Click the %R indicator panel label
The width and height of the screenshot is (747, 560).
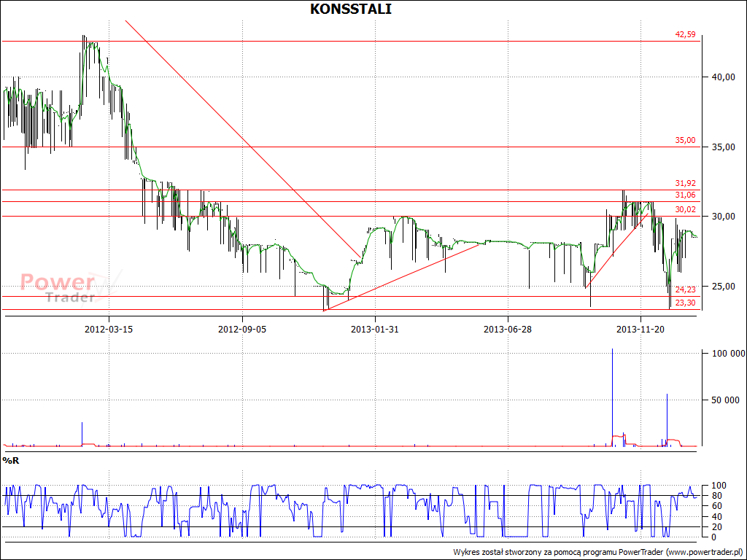click(x=11, y=461)
